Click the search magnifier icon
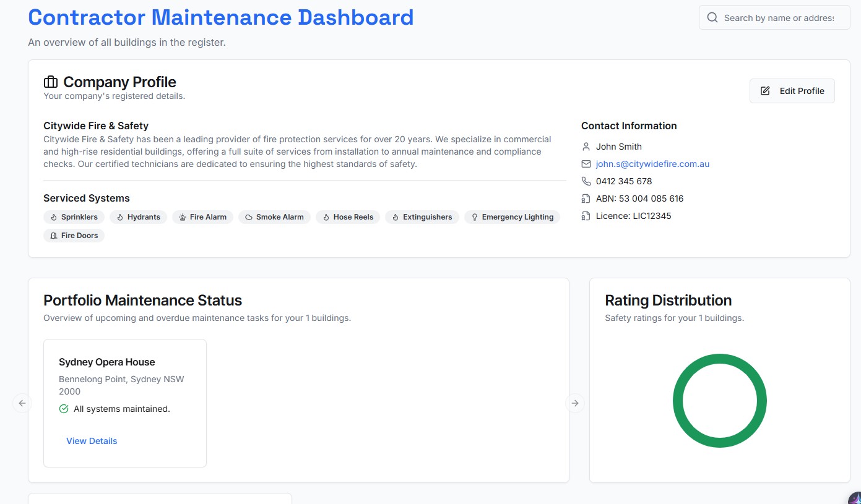 711,17
